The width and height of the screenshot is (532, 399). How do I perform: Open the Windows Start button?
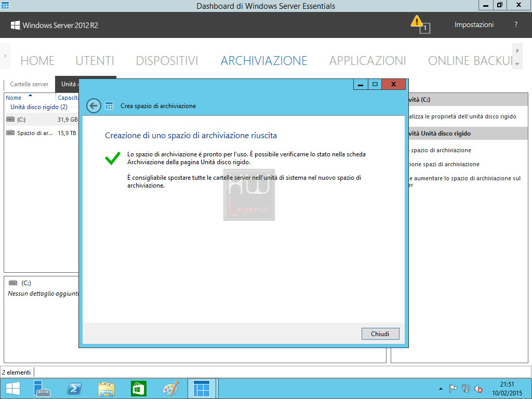(x=13, y=389)
